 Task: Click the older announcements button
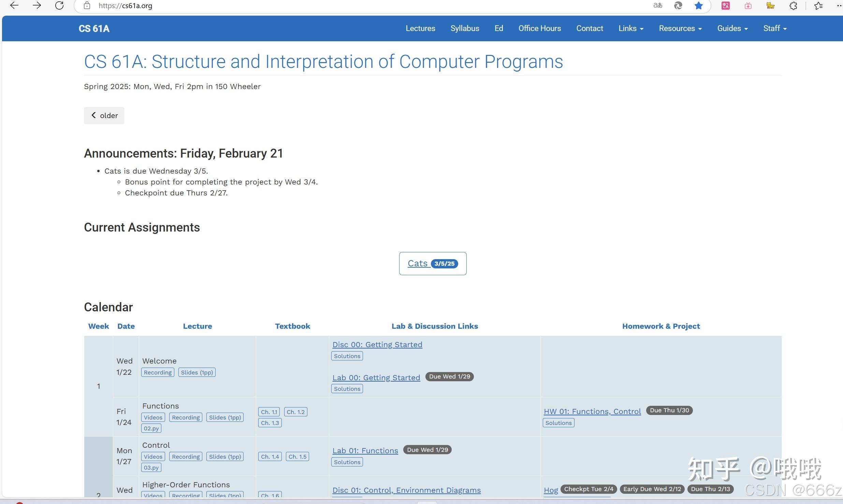coord(104,116)
